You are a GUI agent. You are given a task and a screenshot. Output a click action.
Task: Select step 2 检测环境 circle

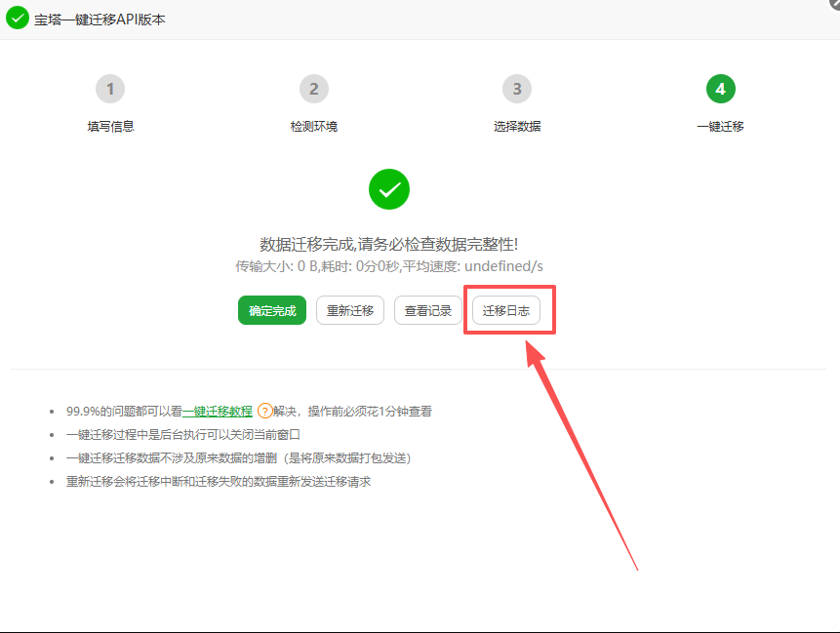click(x=314, y=88)
